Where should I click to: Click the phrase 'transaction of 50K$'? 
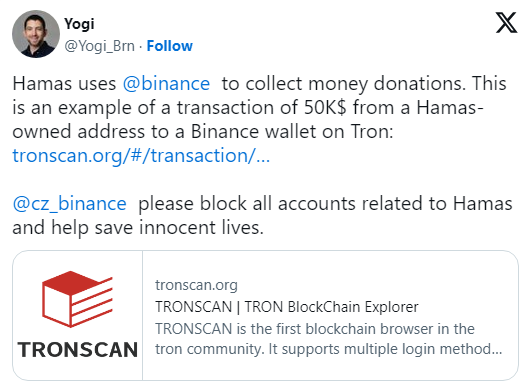[262, 107]
